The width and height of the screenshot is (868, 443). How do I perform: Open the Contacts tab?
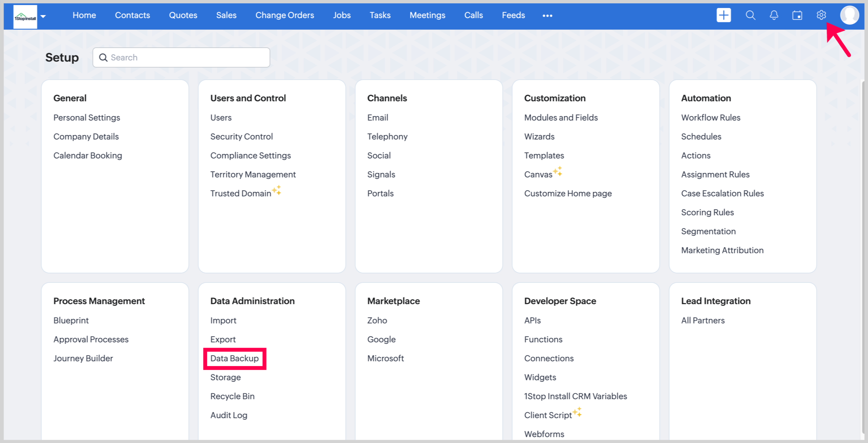tap(132, 15)
